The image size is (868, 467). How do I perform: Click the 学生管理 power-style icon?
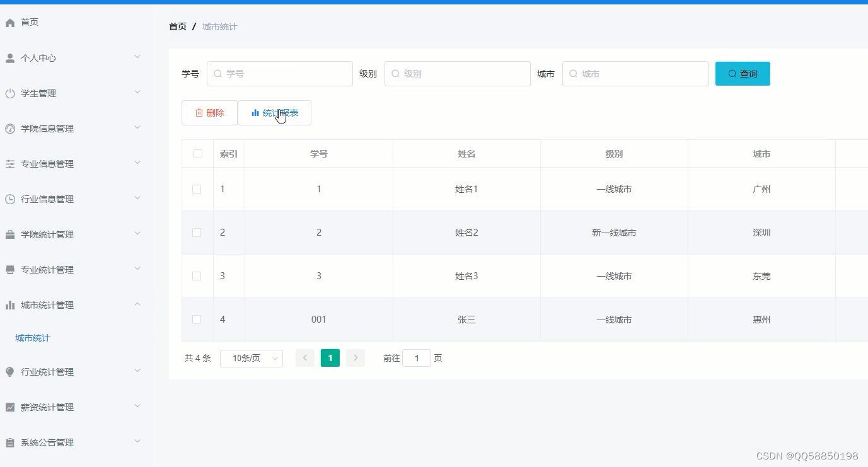10,93
